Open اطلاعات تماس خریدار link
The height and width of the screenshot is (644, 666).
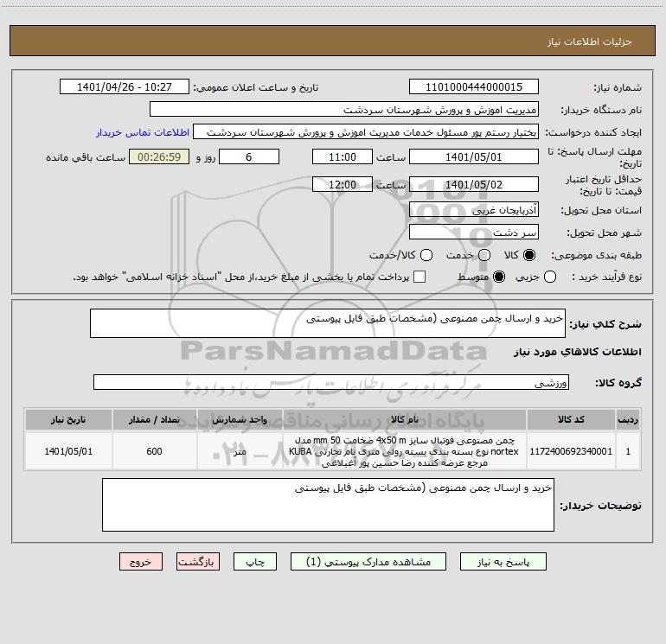click(x=143, y=132)
